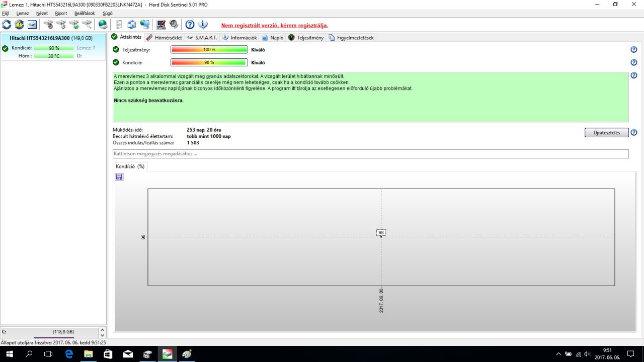Viewport: 644px width, 362px height.
Task: Click the 2017. 06. 06. chart axis date label
Action: tap(381, 301)
